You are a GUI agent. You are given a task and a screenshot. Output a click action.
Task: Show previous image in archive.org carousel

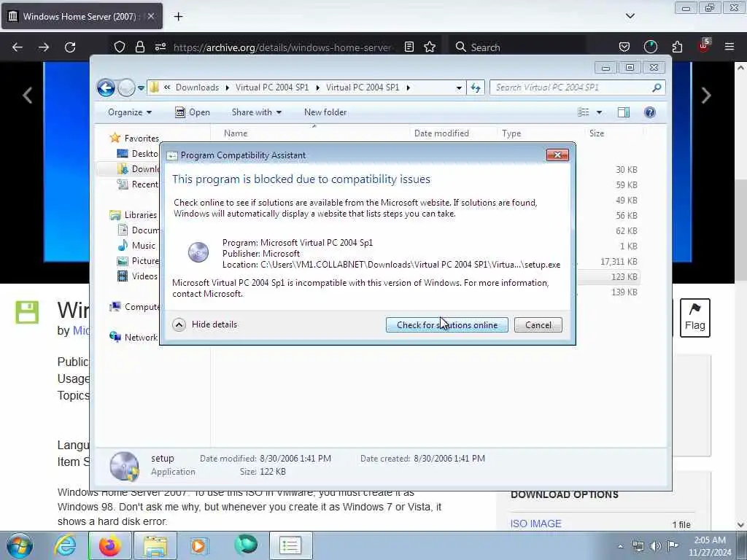[x=28, y=96]
